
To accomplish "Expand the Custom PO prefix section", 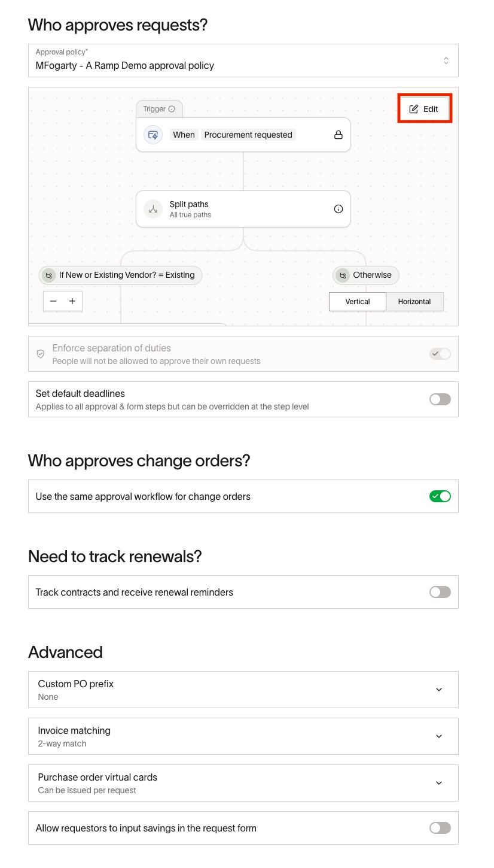I will 439,690.
